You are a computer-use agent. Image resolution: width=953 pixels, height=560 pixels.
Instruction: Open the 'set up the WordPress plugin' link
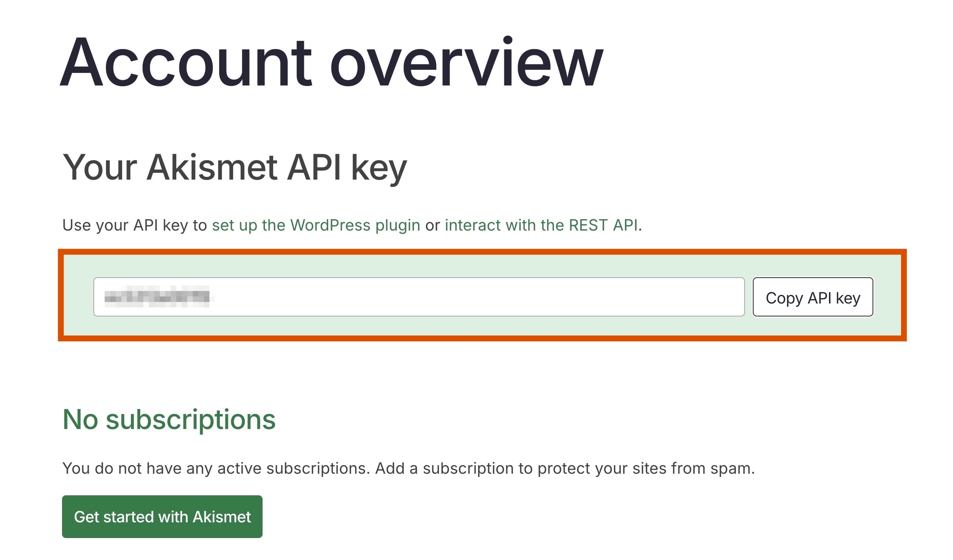click(316, 225)
